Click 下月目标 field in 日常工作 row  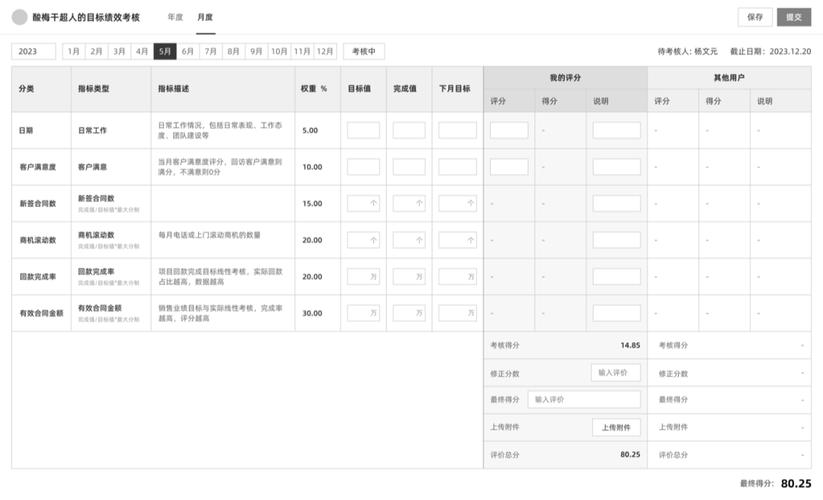pyautogui.click(x=458, y=130)
